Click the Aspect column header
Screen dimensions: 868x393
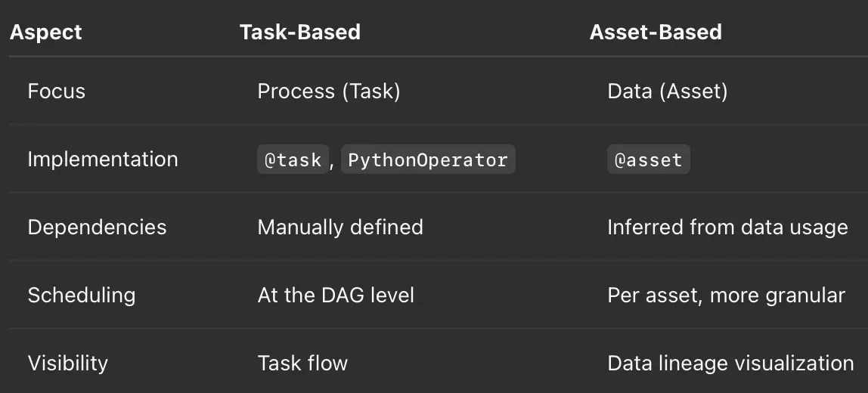click(45, 32)
